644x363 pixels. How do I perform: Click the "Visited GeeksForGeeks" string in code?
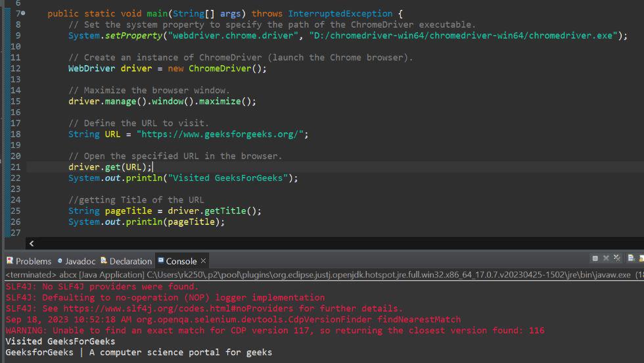[228, 178]
